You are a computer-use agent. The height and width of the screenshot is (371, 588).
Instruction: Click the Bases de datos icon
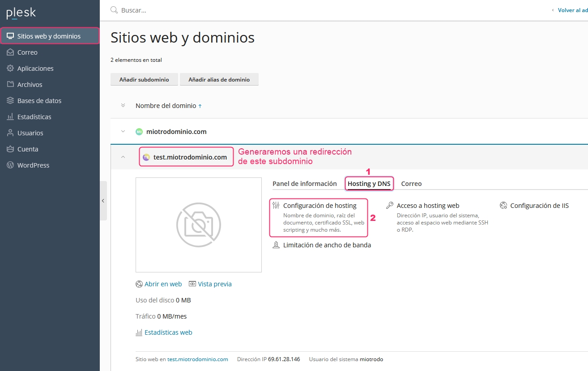pyautogui.click(x=10, y=101)
